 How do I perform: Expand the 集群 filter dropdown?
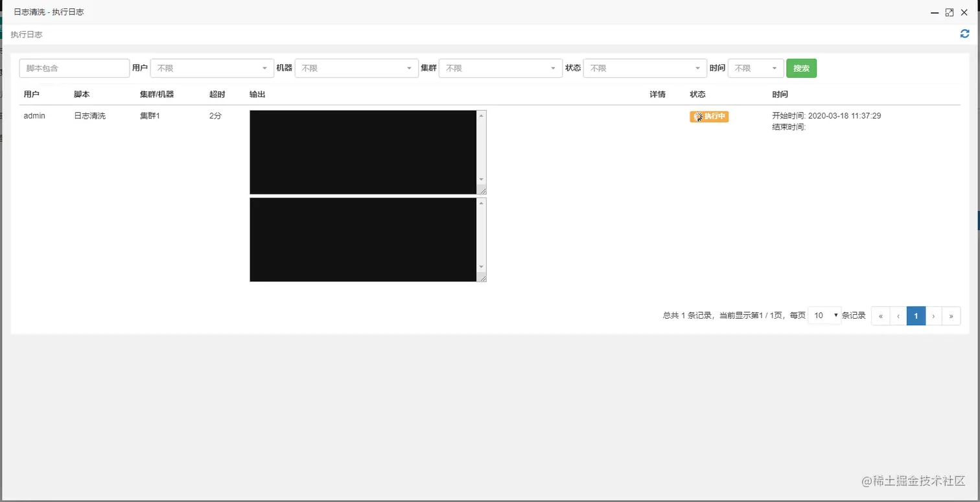[500, 68]
